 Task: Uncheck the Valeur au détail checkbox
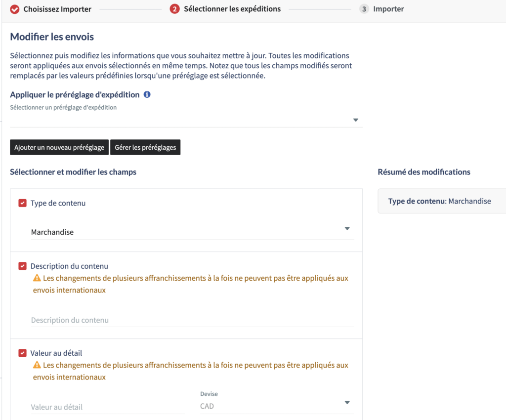[23, 353]
